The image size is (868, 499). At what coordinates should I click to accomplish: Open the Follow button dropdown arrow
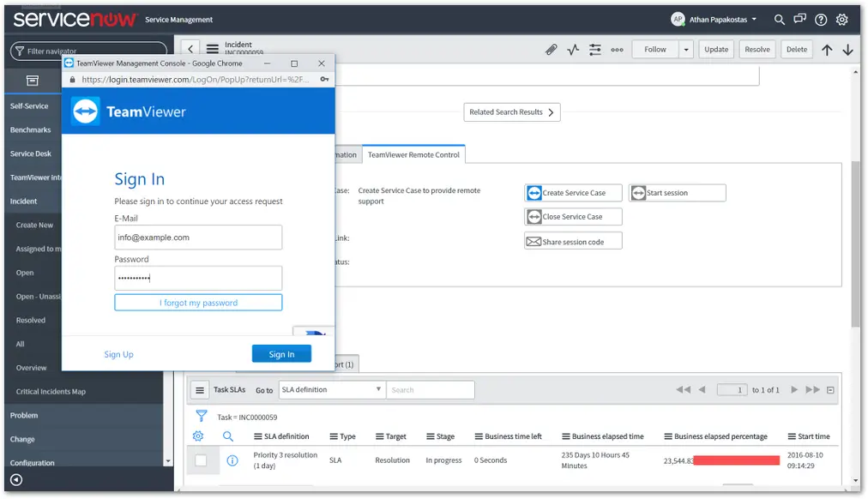686,50
